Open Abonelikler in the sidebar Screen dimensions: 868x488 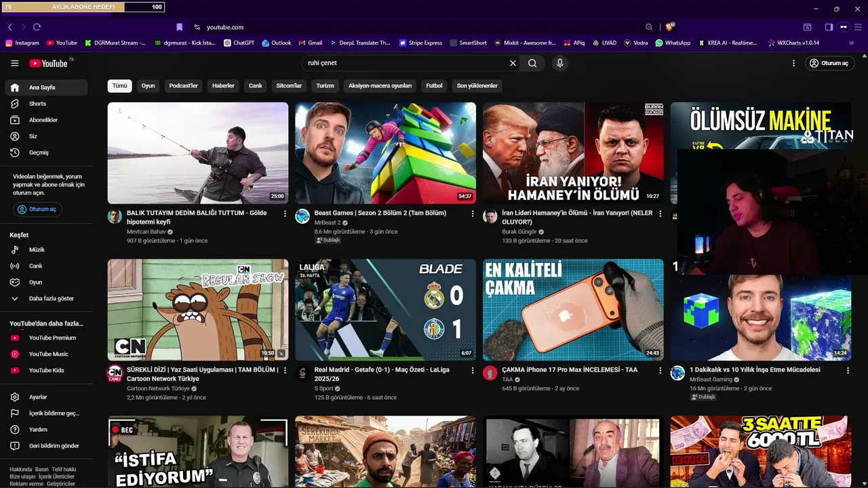pos(46,120)
